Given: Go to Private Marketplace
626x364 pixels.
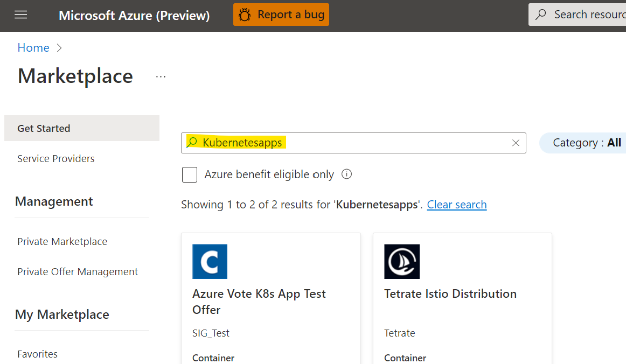Looking at the screenshot, I should click(62, 241).
